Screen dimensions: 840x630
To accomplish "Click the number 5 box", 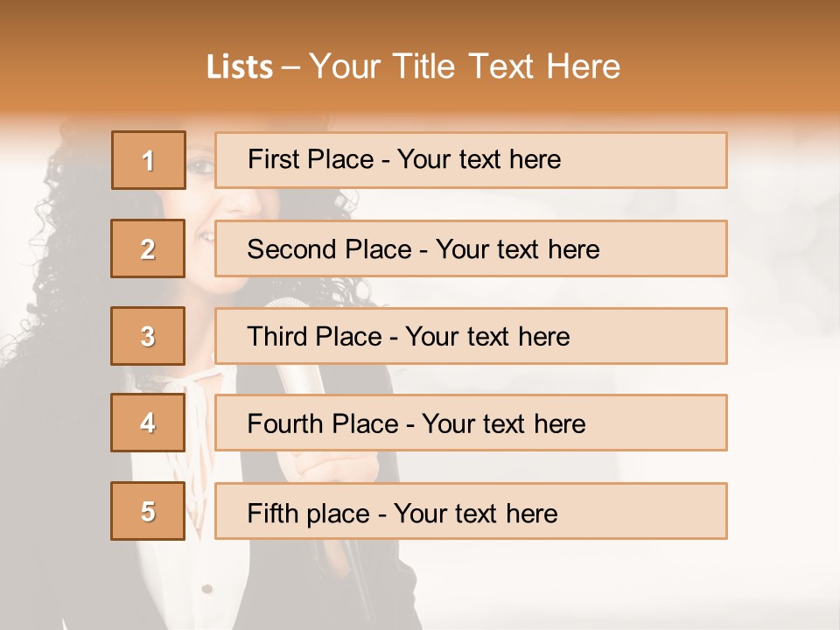I will click(148, 511).
